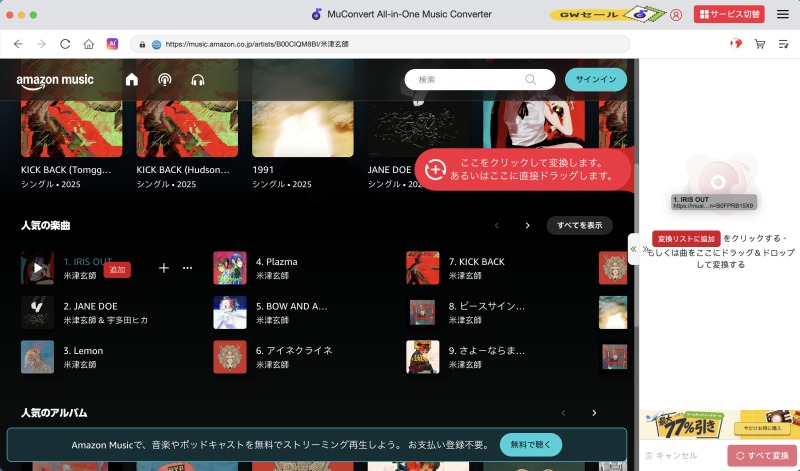800x471 pixels.
Task: Open the KICK BACK (Hudson... single cover
Action: (x=187, y=129)
